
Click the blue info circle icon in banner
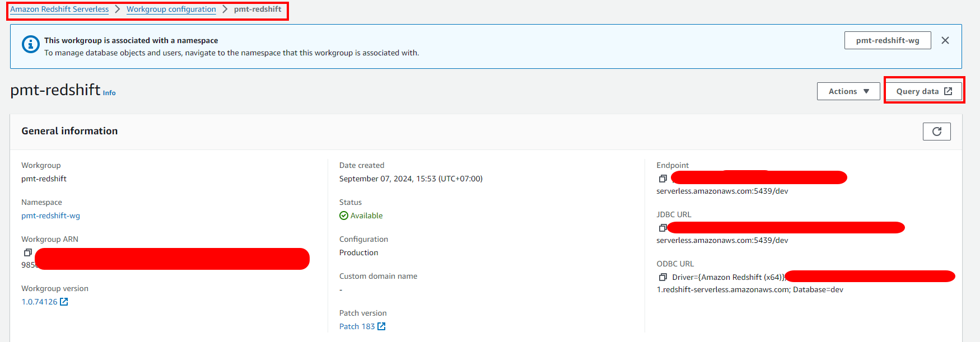31,44
